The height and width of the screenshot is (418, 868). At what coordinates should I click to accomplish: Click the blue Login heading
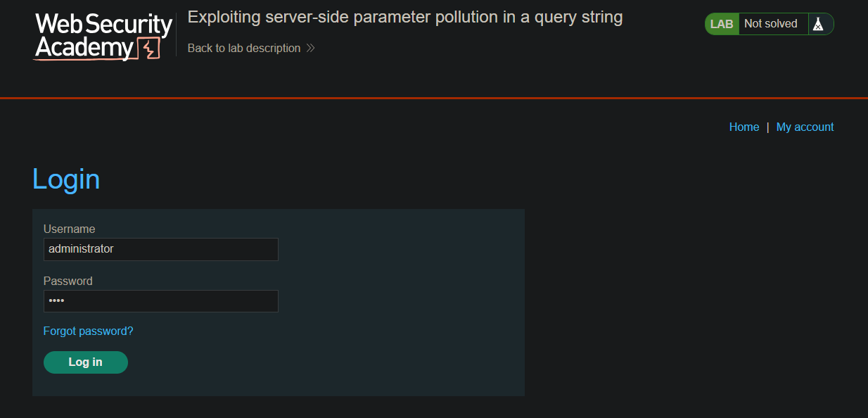tap(66, 179)
